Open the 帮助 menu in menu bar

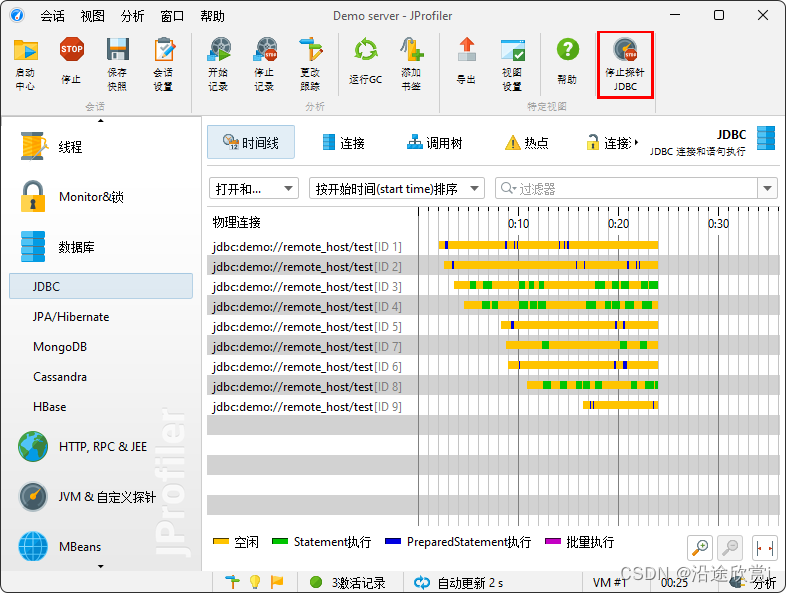click(213, 16)
